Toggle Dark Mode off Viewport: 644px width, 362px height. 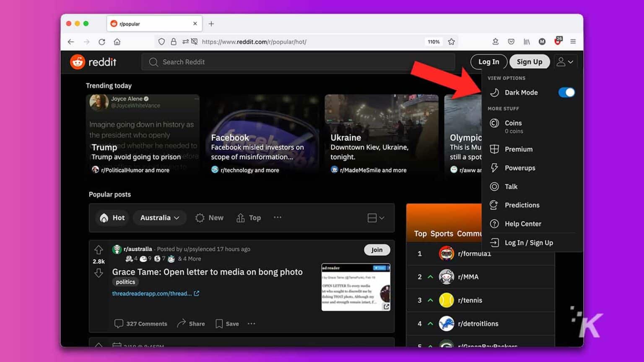tap(566, 92)
